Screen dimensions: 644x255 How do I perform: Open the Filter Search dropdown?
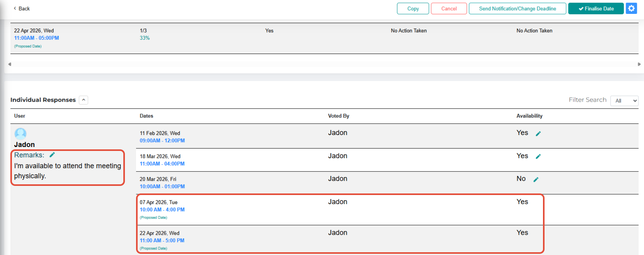(x=624, y=100)
